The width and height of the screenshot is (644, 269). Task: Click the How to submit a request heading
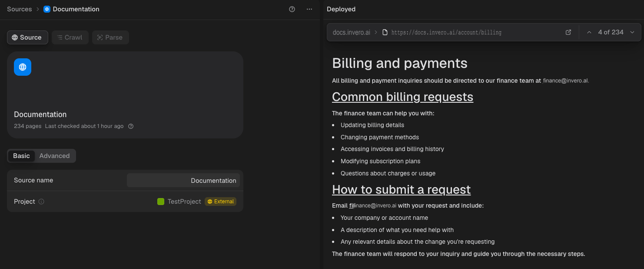click(401, 189)
